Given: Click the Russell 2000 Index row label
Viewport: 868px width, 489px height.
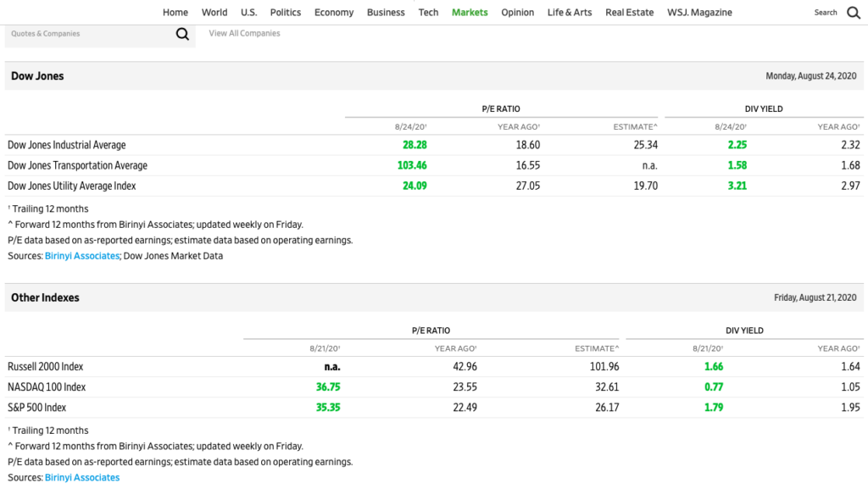Looking at the screenshot, I should point(46,367).
